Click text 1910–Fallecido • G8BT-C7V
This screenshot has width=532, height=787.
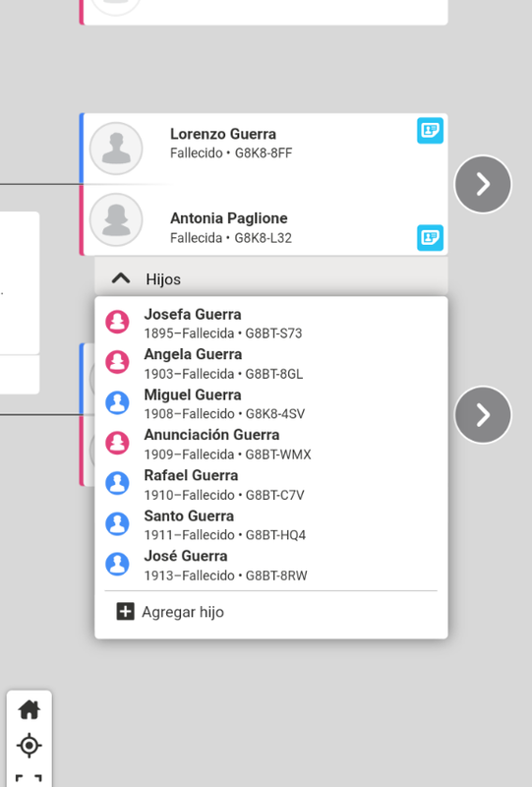tap(224, 496)
